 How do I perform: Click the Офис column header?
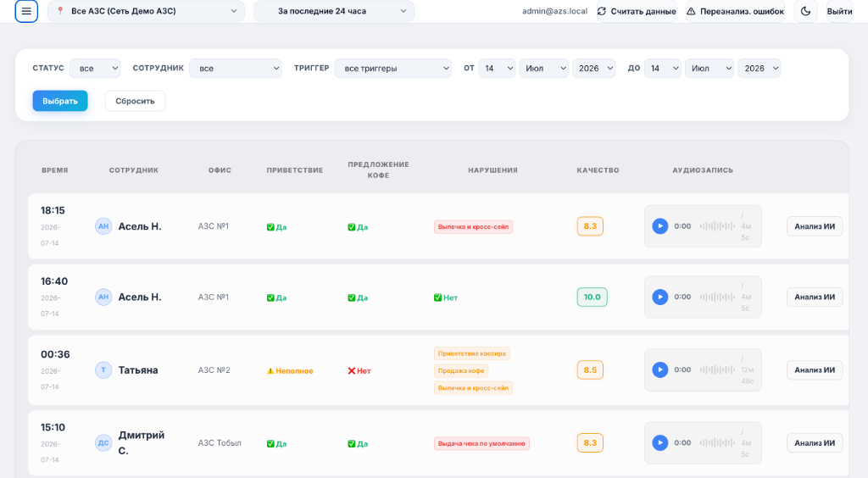pyautogui.click(x=220, y=170)
